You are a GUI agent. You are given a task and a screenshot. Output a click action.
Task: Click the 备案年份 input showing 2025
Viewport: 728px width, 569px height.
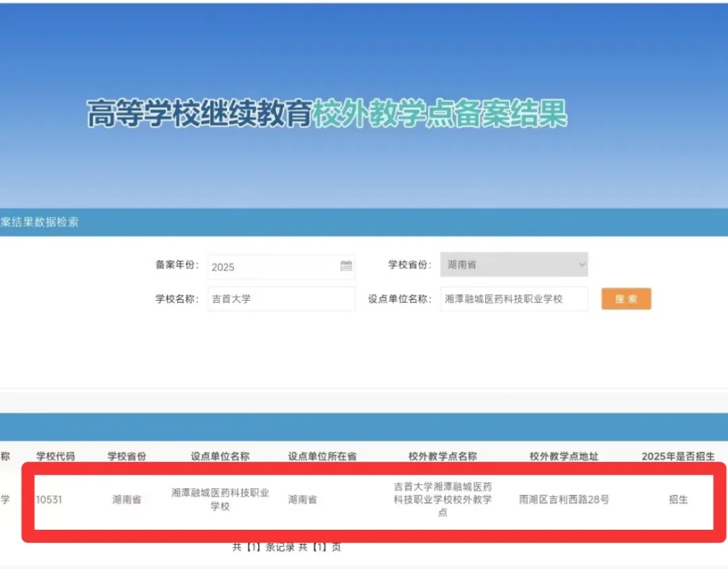(273, 266)
